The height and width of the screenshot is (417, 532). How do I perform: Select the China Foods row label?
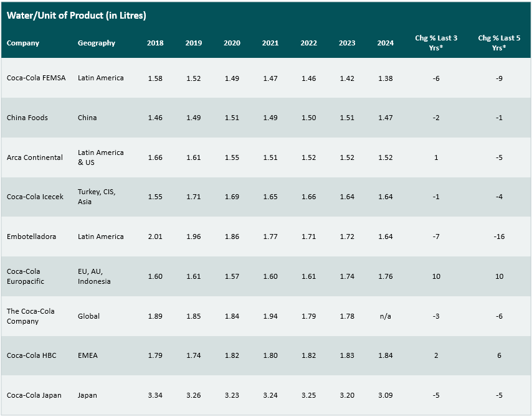pos(27,118)
